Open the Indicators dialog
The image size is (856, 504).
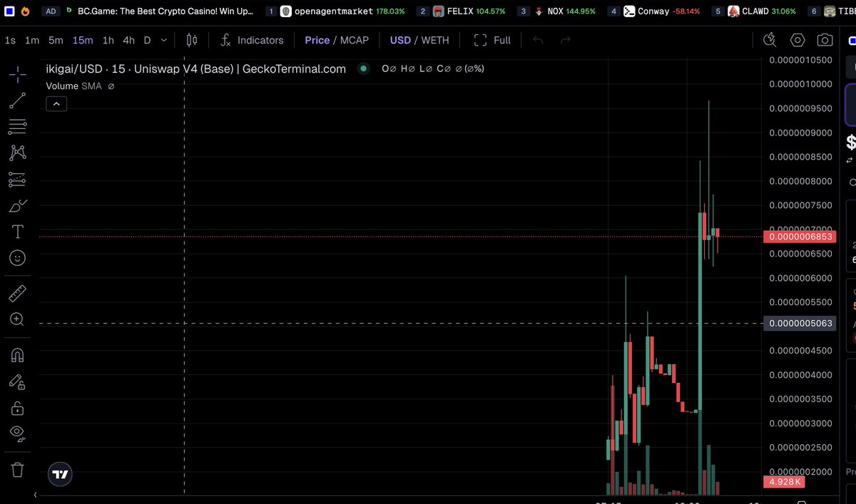coord(251,40)
